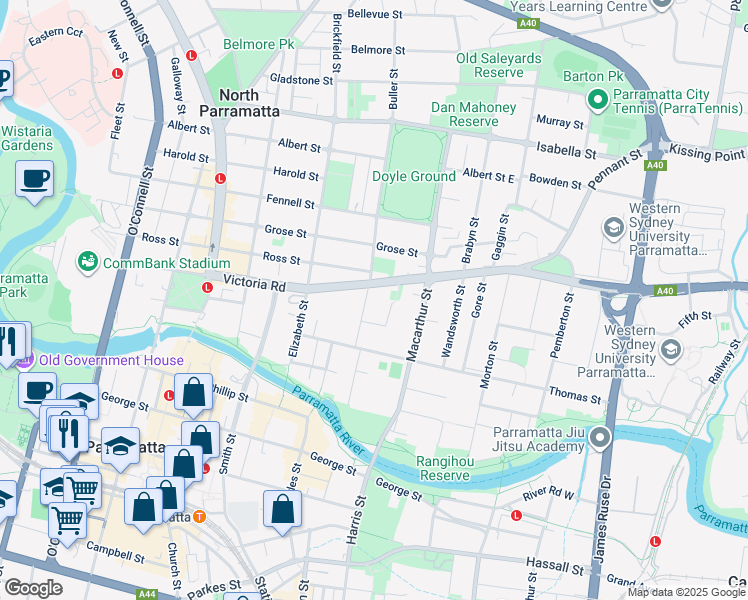Select the Brickfield St label
This screenshot has width=748, height=600.
[337, 43]
